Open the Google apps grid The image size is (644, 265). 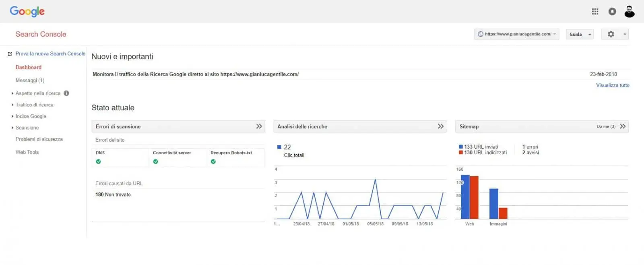coord(595,12)
